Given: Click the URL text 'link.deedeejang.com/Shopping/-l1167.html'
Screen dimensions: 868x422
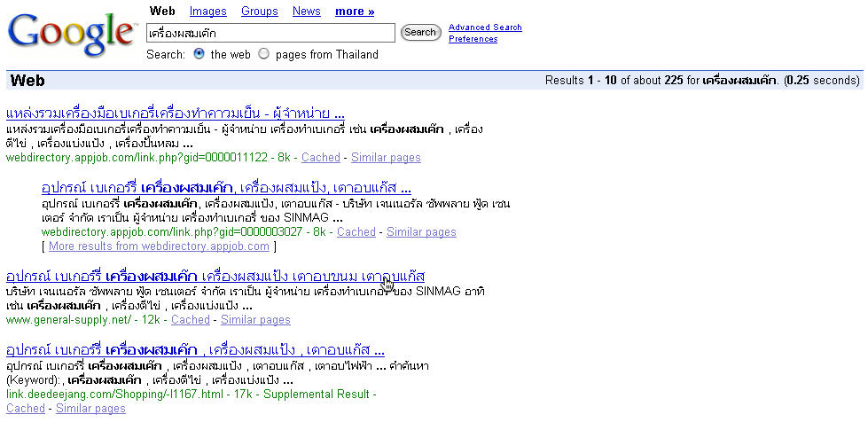Looking at the screenshot, I should coord(114,395).
